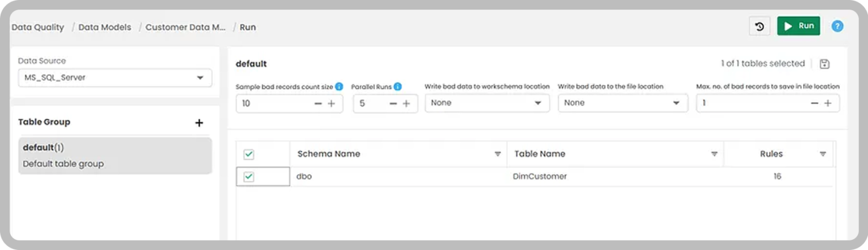Open Schema Name column filter menu
Screen dimensions: 868x250
[498, 154]
